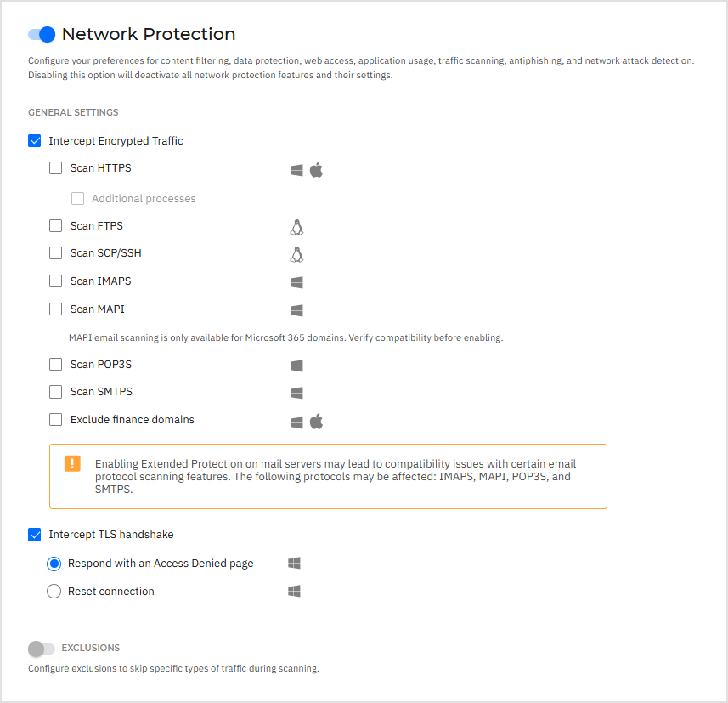Click the Windows icon next to Scan POP3S
This screenshot has width=728, height=703.
point(296,365)
